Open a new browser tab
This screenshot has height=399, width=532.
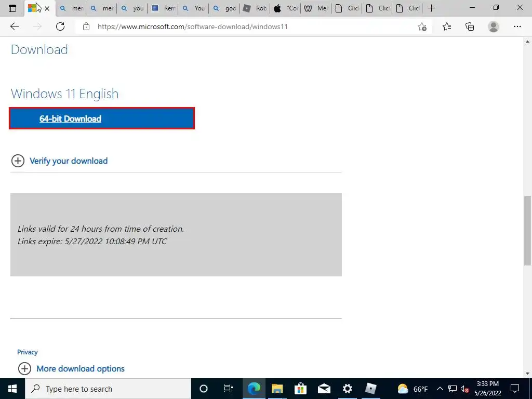(431, 8)
